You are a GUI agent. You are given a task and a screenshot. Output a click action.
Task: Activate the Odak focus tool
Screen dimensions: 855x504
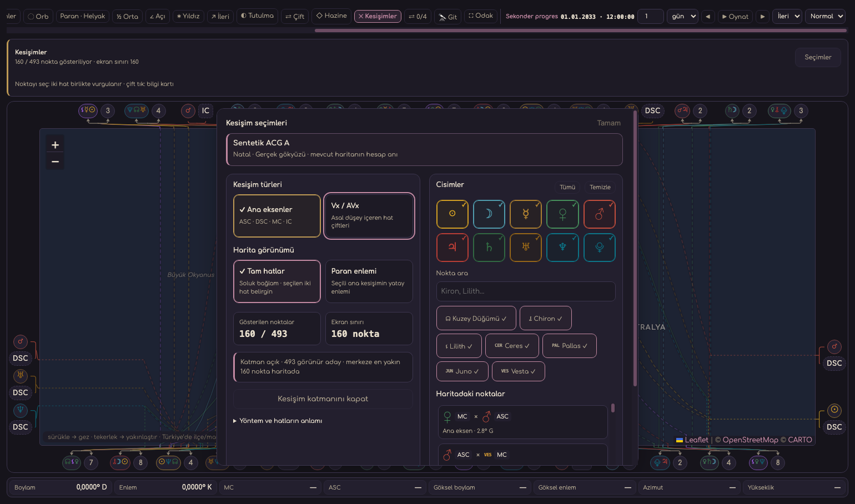point(481,16)
